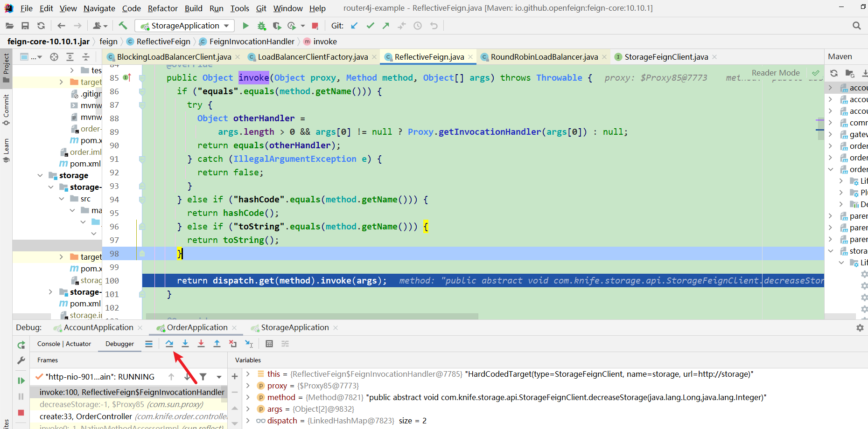This screenshot has width=868, height=429.
Task: Step into the method call
Action: click(185, 344)
